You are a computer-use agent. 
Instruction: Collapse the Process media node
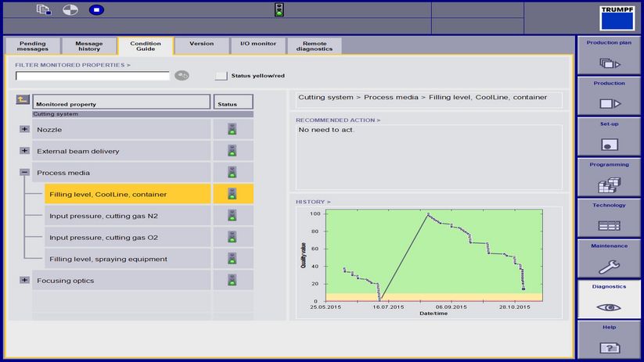point(24,172)
